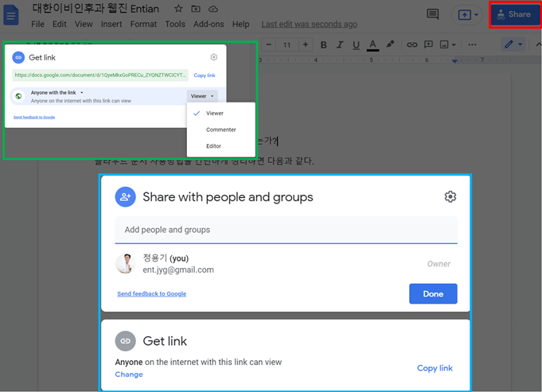
Task: Open the Tools menu
Action: pyautogui.click(x=175, y=24)
